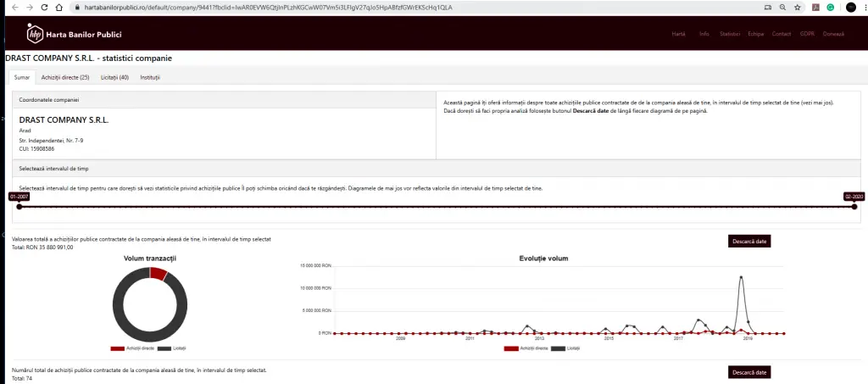Click the peak data point in Evoluție volum
Viewport: 868px width, 384px height.
(741, 276)
